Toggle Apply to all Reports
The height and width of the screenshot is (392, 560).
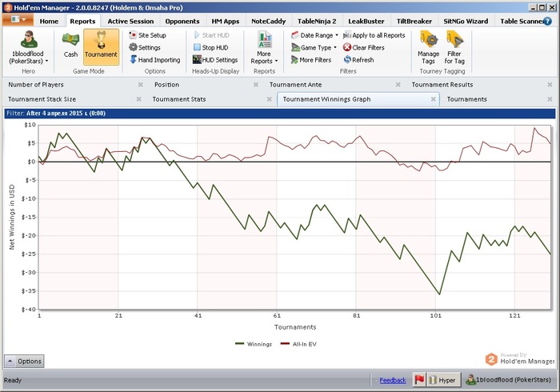pyautogui.click(x=374, y=35)
